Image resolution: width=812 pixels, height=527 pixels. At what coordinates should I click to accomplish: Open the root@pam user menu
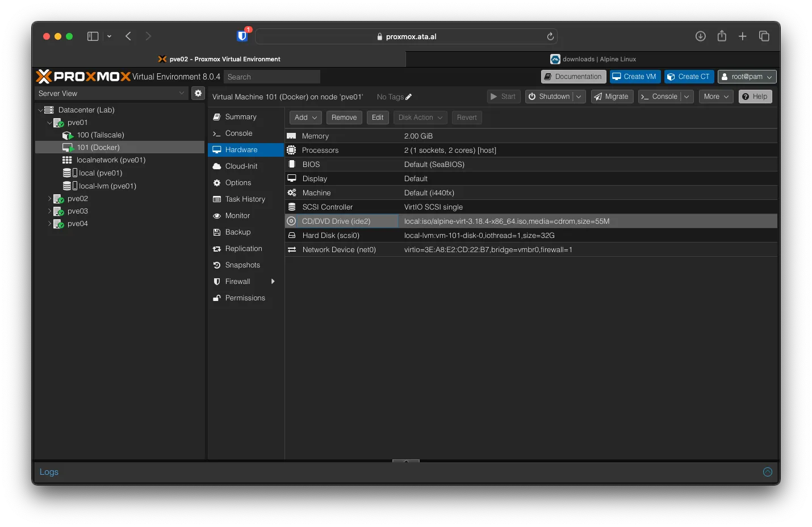[747, 77]
